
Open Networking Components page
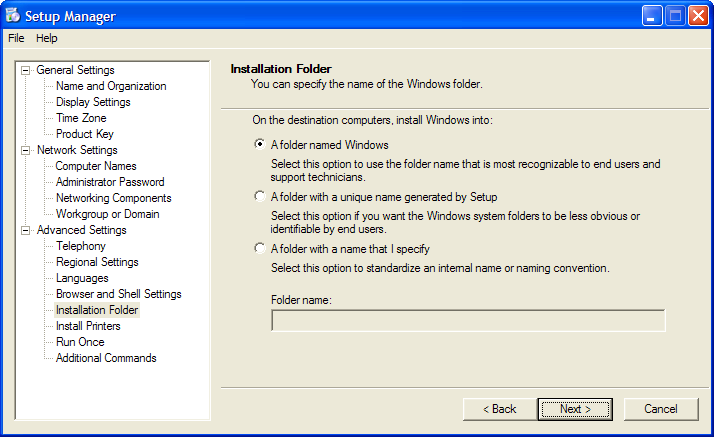point(113,198)
